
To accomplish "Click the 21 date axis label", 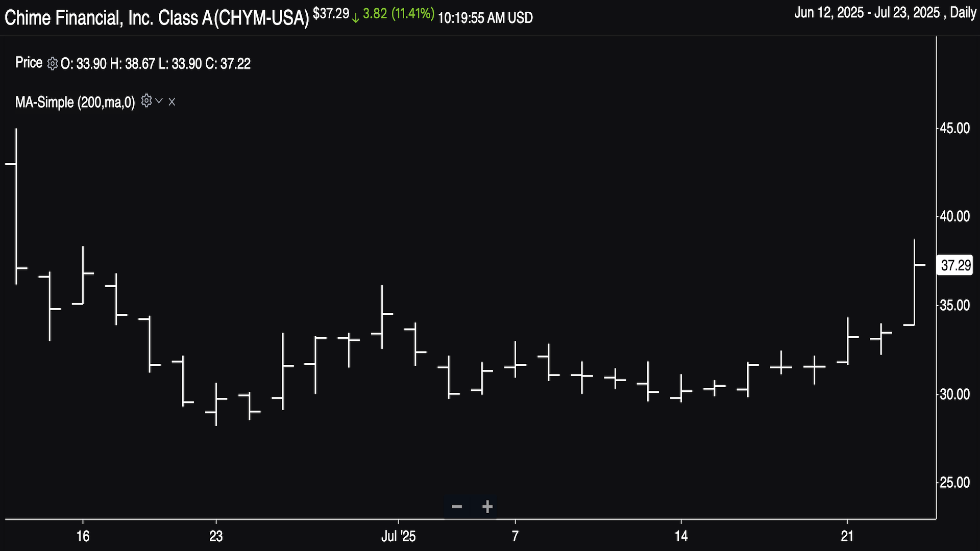I will click(847, 536).
